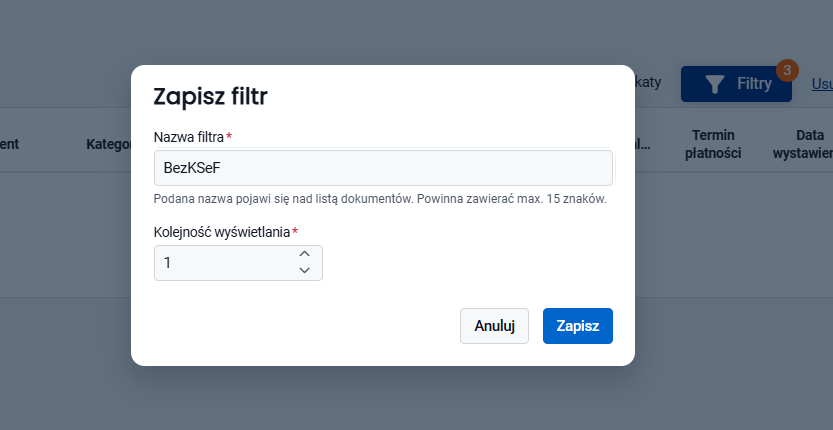Decrease display order with down chevron

[x=304, y=271]
